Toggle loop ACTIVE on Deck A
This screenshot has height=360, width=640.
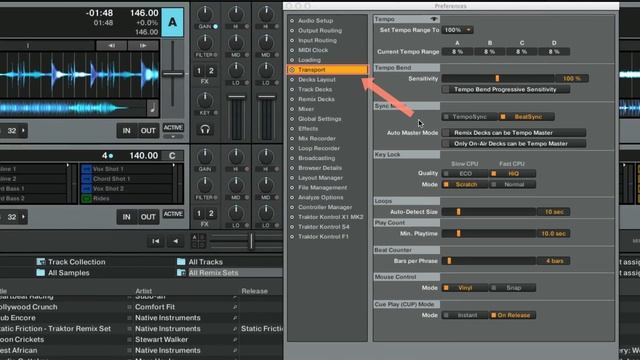point(173,128)
